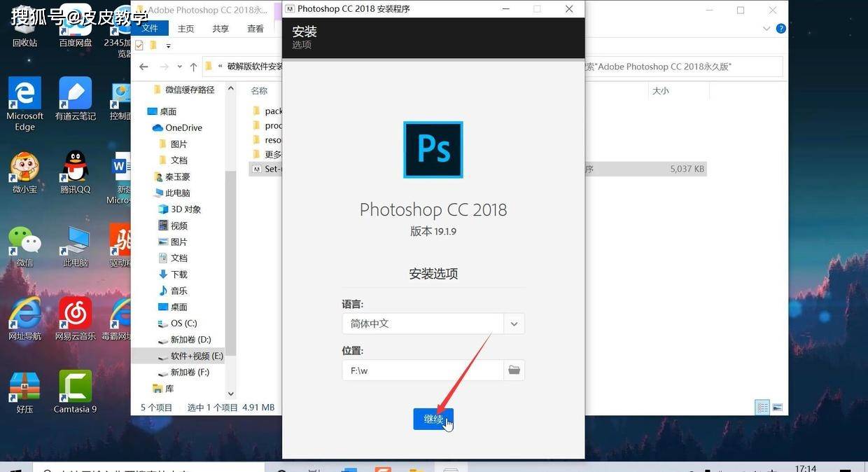Expand the ribbon with the chevron
This screenshot has height=472, width=868.
click(767, 29)
